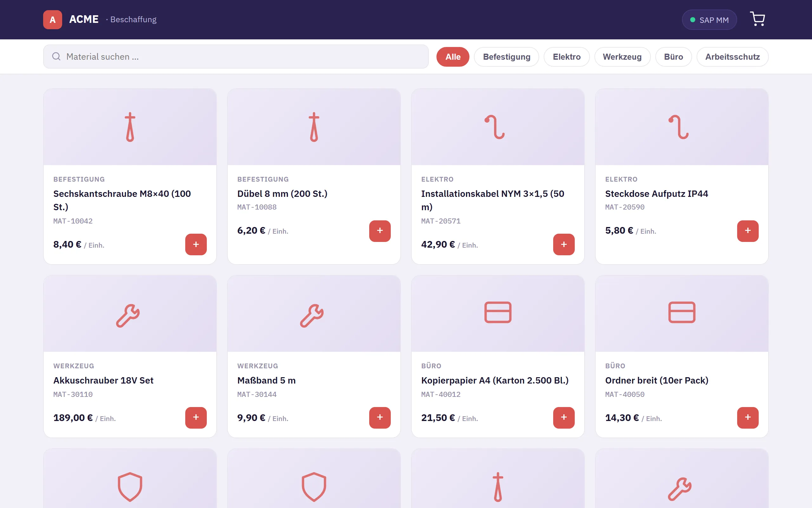Screen dimensions: 812x508
Task: Open the shopping cart icon
Action: click(x=757, y=19)
